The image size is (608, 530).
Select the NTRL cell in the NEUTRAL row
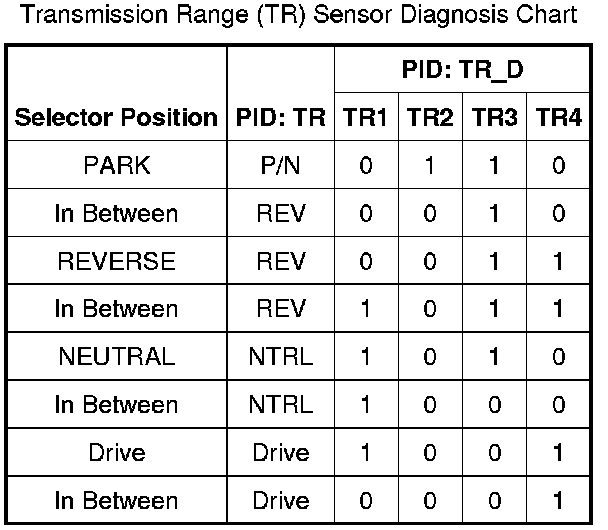point(281,357)
